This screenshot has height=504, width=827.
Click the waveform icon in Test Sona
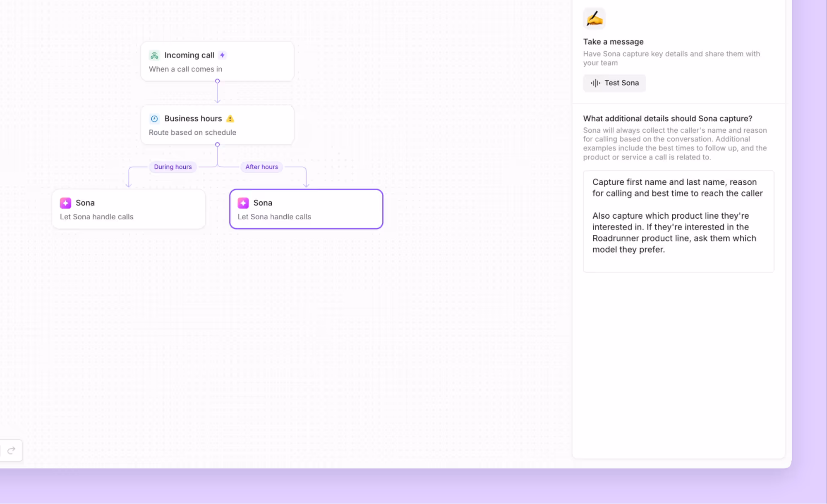(595, 83)
